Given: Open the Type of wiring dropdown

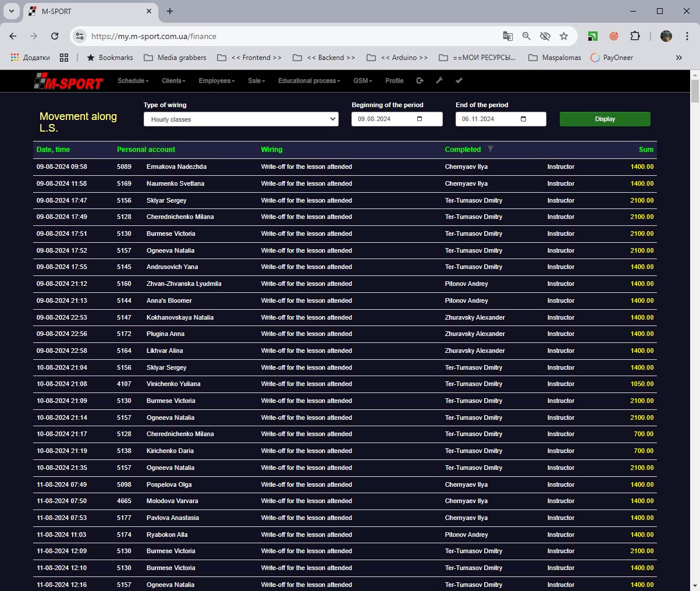Looking at the screenshot, I should click(241, 119).
